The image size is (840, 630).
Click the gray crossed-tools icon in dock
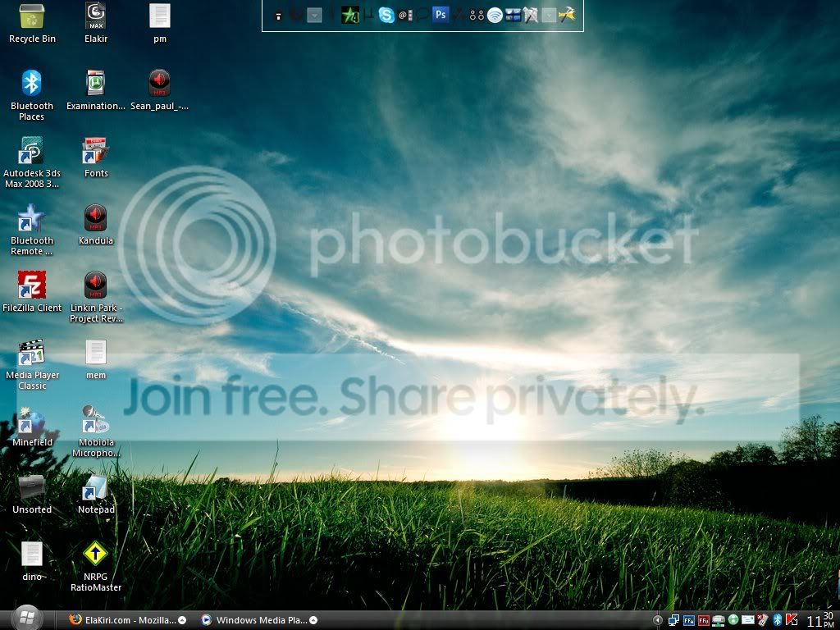(x=531, y=15)
